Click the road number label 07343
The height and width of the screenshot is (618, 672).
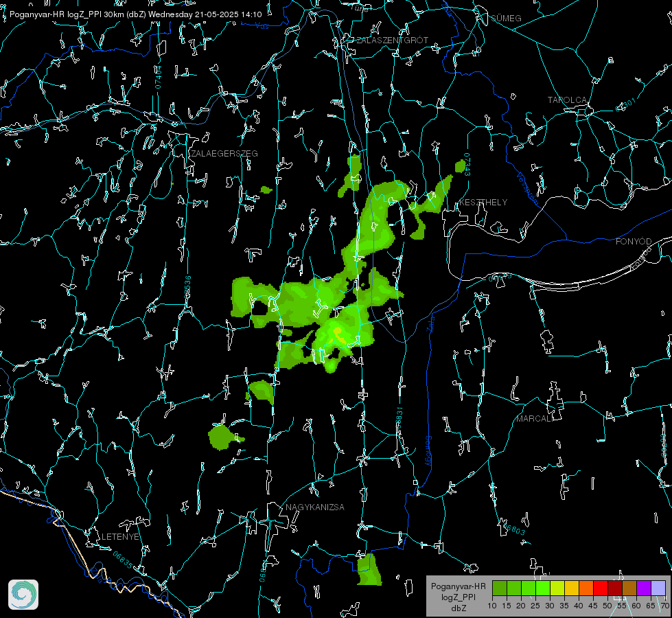tap(467, 165)
